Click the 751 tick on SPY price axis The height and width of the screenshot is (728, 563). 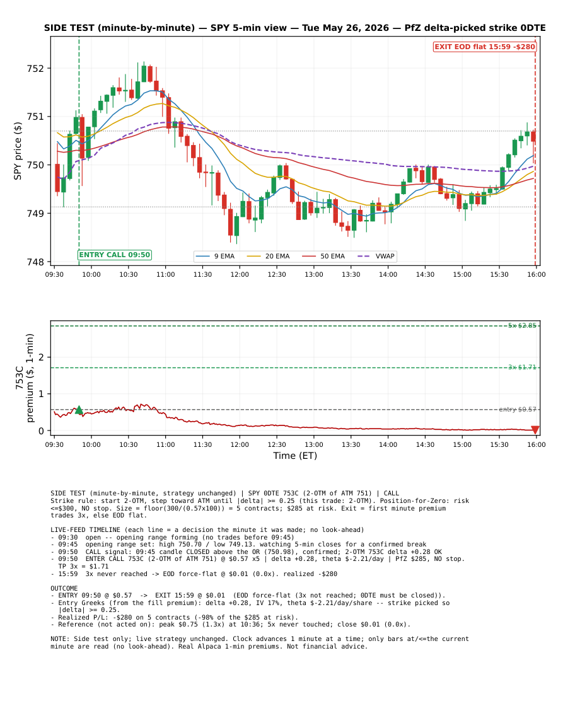[x=35, y=117]
